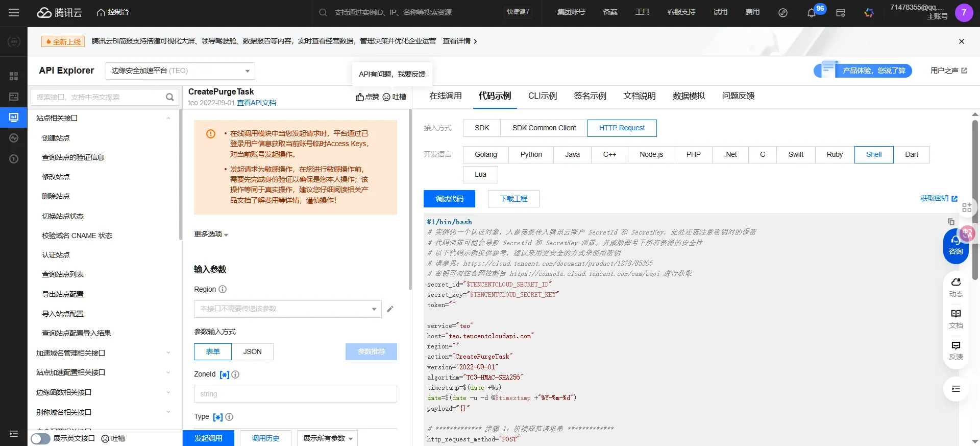Screen dimensions: 980x446
Task: Open 查看API文档 link
Action: (x=256, y=103)
